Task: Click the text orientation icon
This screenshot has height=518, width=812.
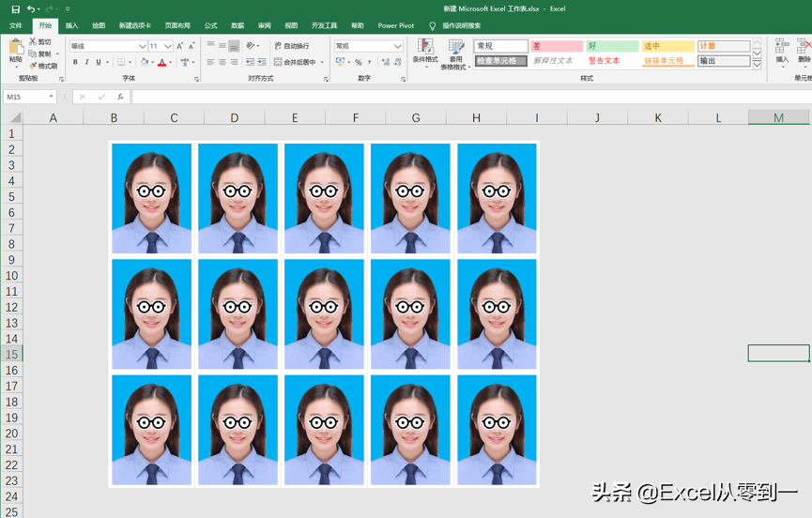Action: (251, 46)
